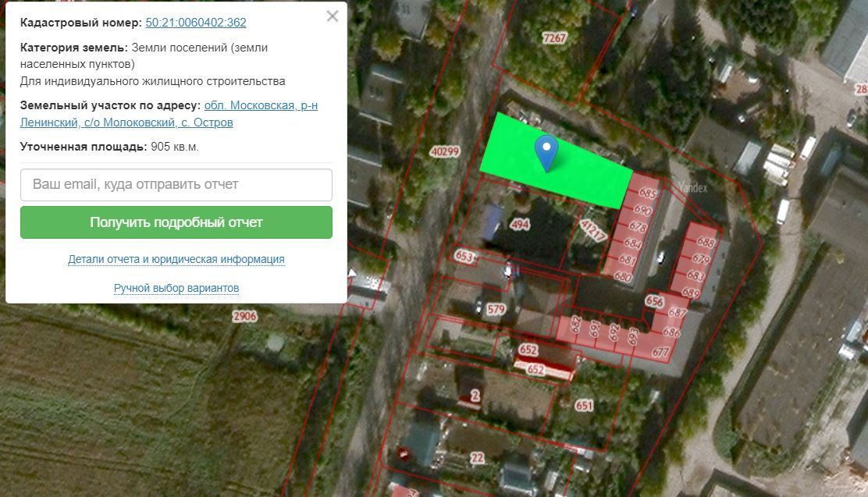868x497 pixels.
Task: Click the email input field
Action: pos(176,185)
